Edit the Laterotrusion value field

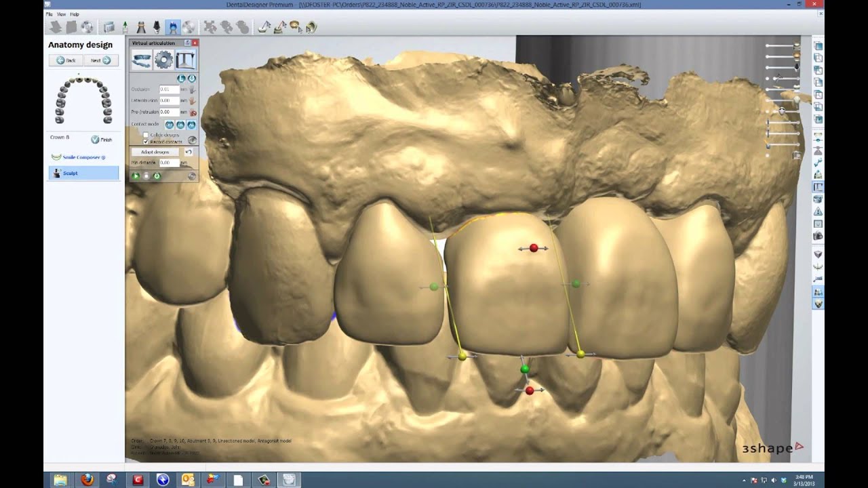coord(170,100)
